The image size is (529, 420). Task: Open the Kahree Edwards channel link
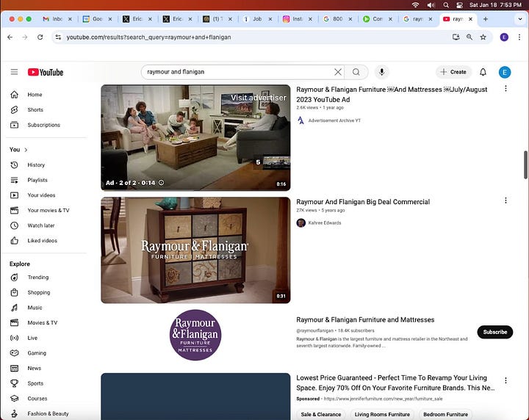(325, 222)
